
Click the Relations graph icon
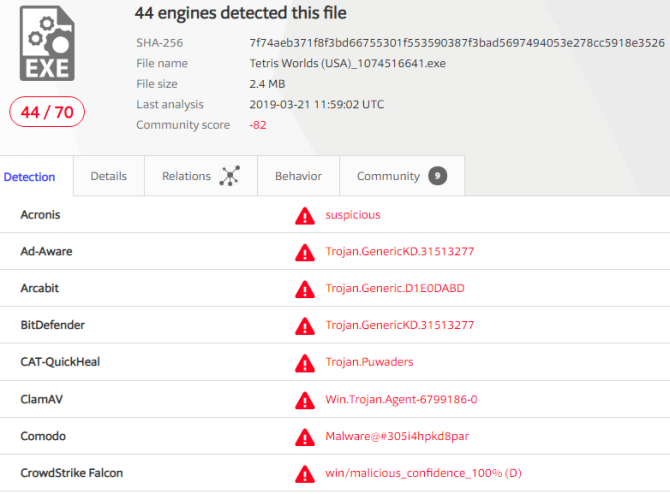(x=230, y=176)
